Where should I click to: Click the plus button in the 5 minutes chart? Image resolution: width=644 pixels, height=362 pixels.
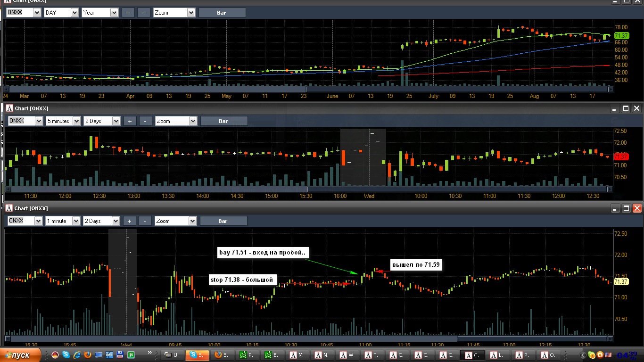pyautogui.click(x=130, y=121)
